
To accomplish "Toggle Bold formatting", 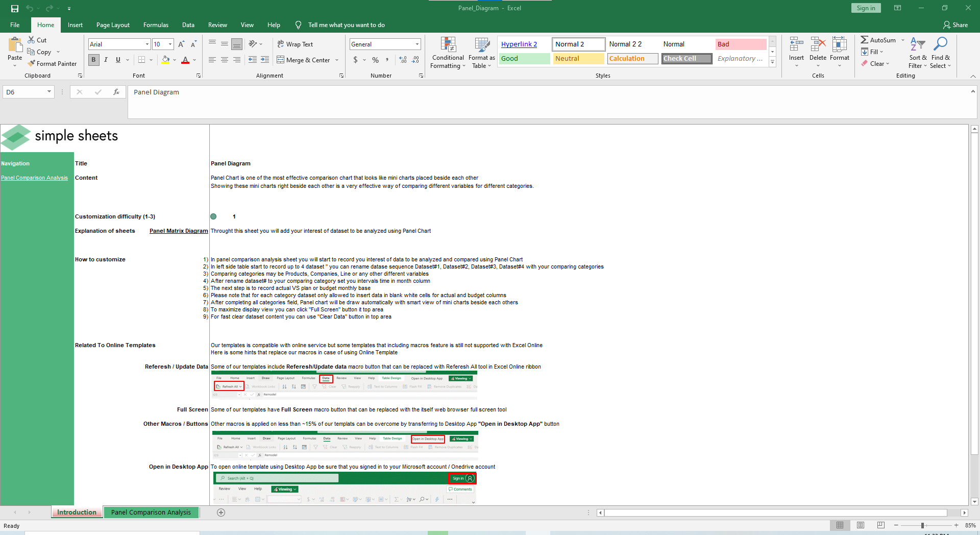I will coord(93,60).
